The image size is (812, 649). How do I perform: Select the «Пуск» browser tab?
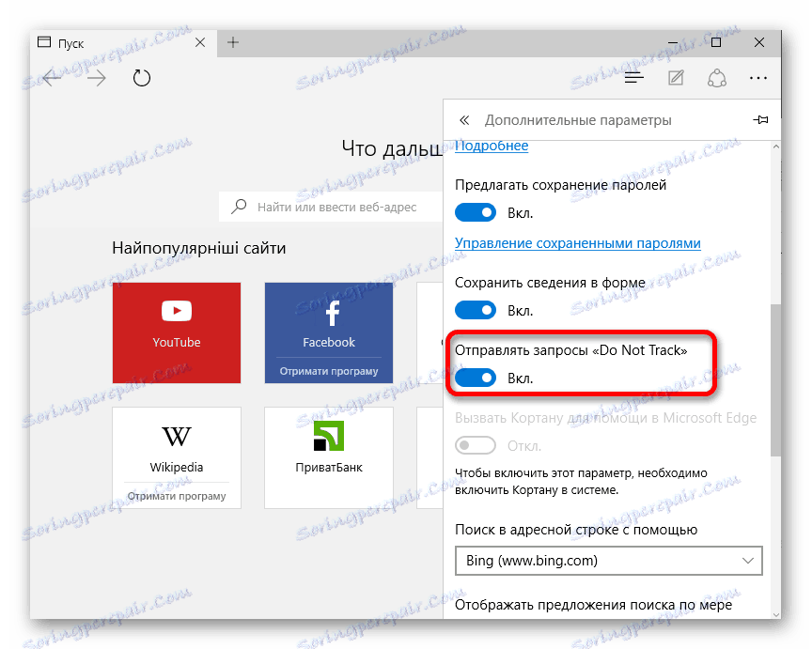(103, 42)
